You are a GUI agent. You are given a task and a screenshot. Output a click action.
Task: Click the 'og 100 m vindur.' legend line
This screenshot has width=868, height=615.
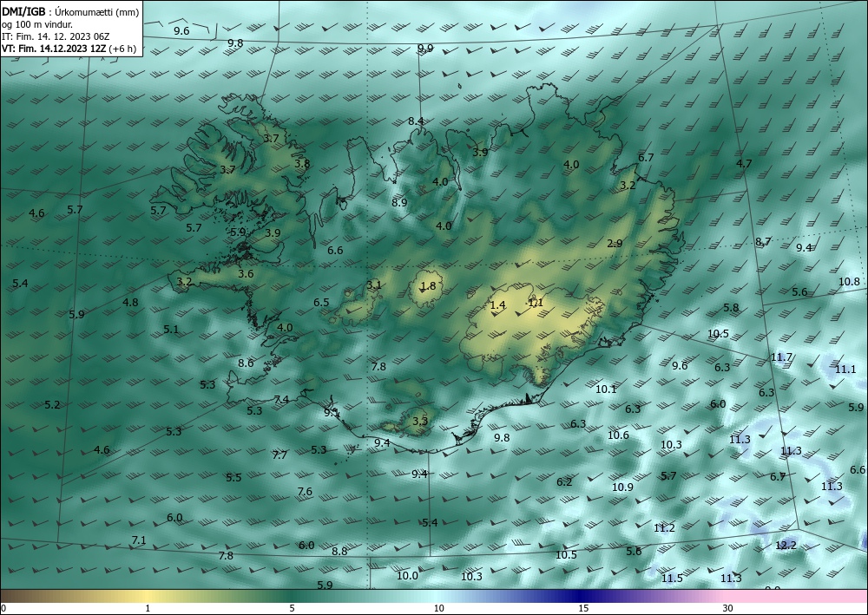tap(37, 23)
